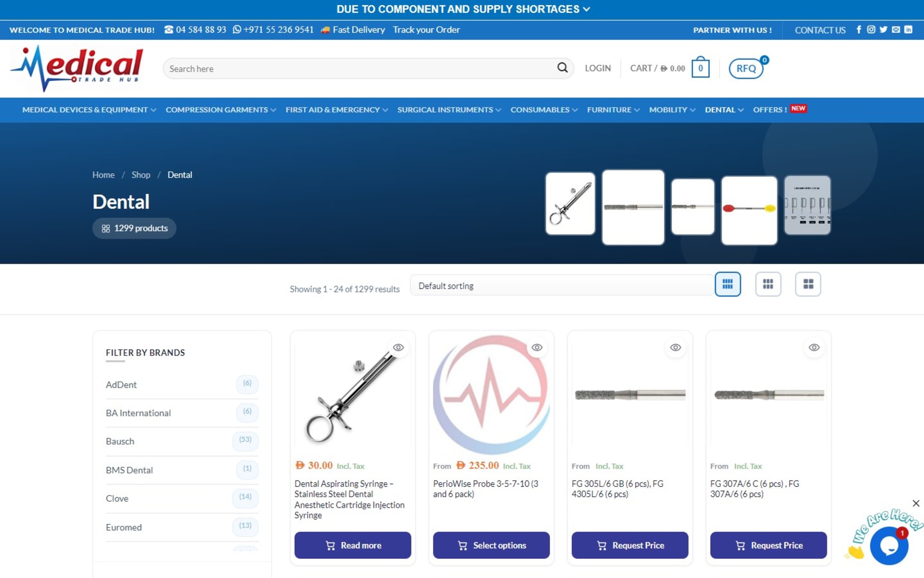This screenshot has height=578, width=924.
Task: Expand the Compression Garments menu
Action: pos(221,110)
